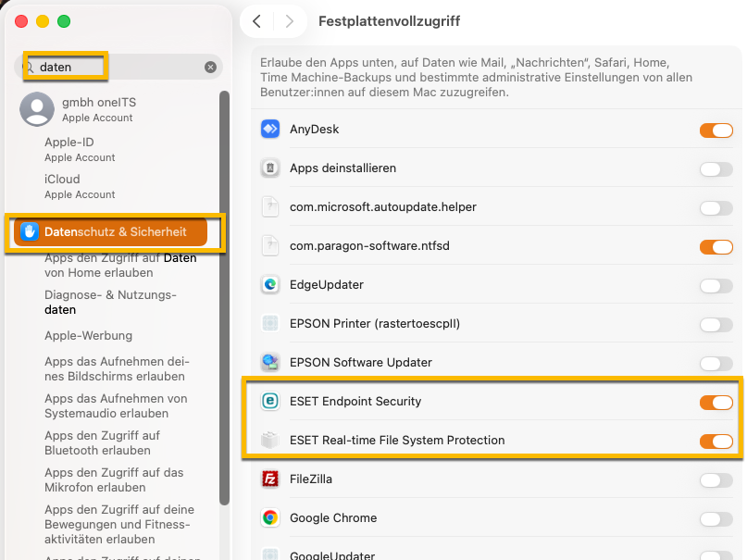Image resolution: width=747 pixels, height=560 pixels.
Task: Go back using the back arrow
Action: click(257, 21)
